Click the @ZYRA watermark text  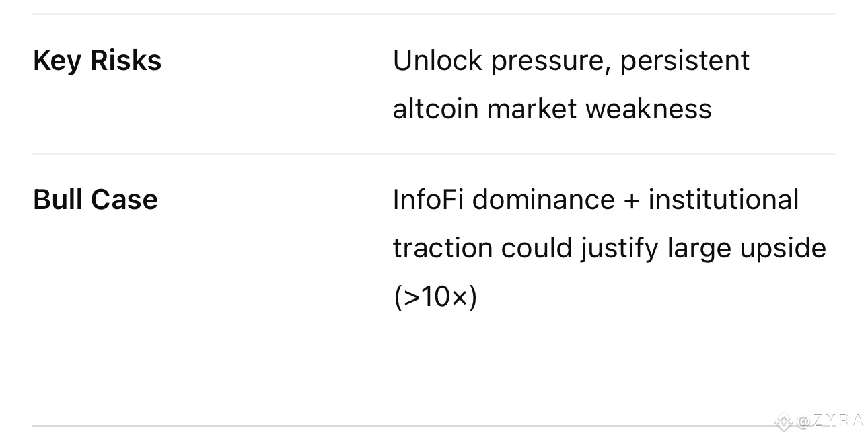pos(829,422)
